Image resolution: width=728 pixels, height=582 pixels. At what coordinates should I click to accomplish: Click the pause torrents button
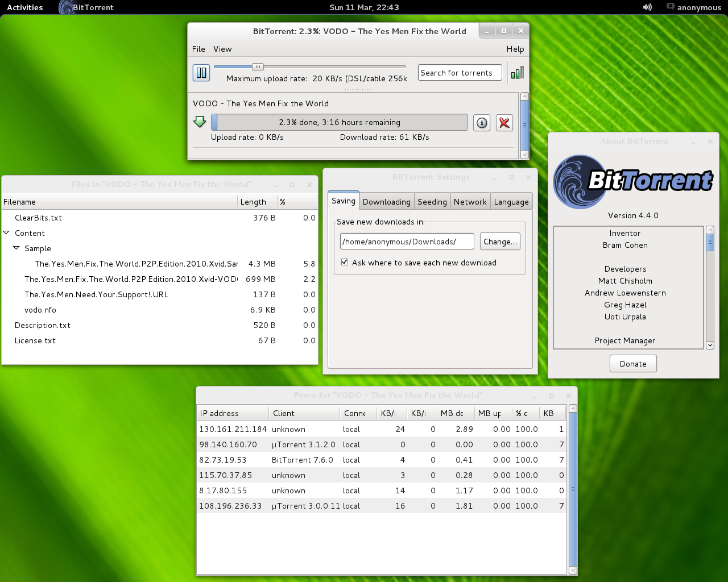[x=201, y=73]
